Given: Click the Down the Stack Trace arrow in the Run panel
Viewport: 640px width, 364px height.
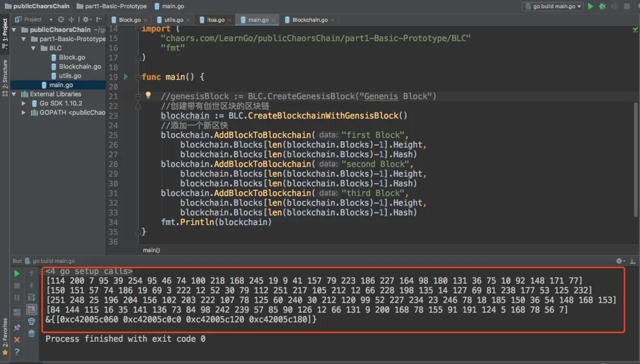Looking at the screenshot, I should click(31, 285).
